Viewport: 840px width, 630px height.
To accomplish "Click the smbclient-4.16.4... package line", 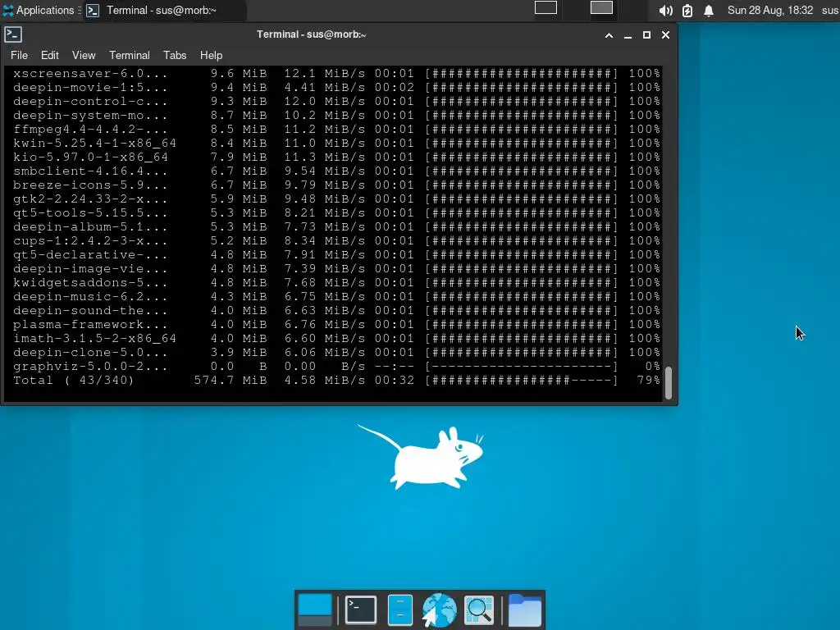I will (336, 171).
